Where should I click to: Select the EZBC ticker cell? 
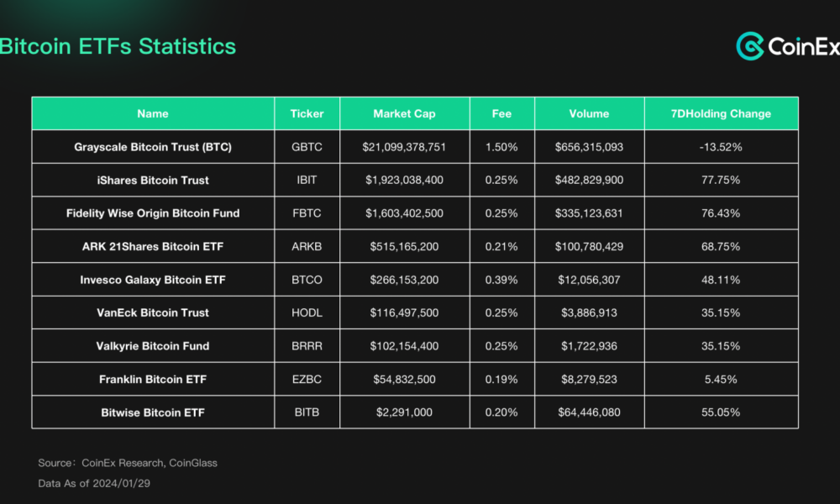click(x=307, y=379)
